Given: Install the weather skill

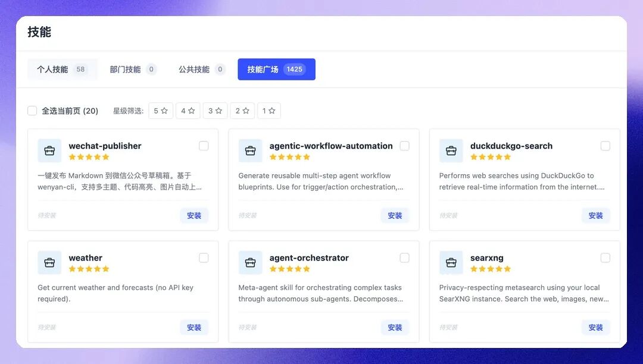Looking at the screenshot, I should point(194,327).
